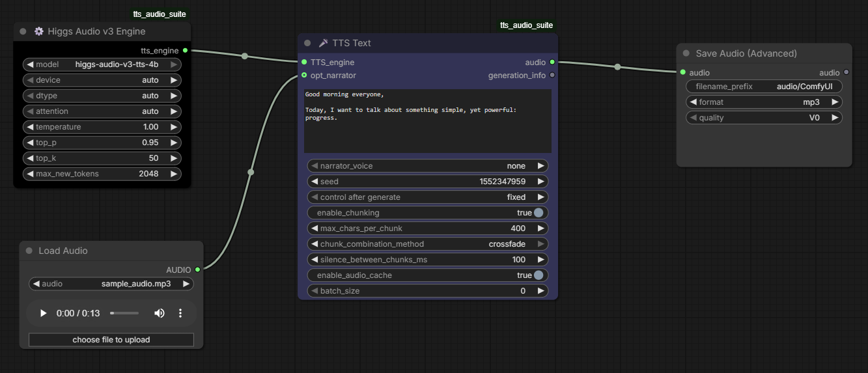The width and height of the screenshot is (868, 373).
Task: Click the tts_engine output port
Action: pos(186,50)
